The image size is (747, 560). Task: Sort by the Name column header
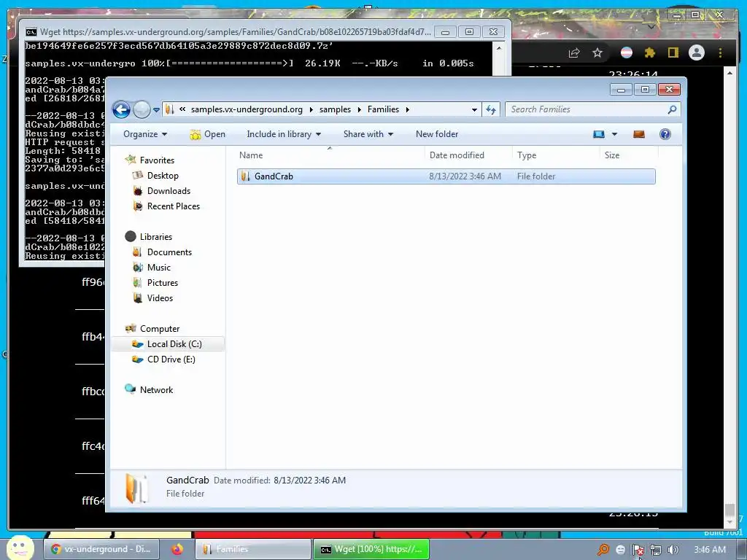330,155
